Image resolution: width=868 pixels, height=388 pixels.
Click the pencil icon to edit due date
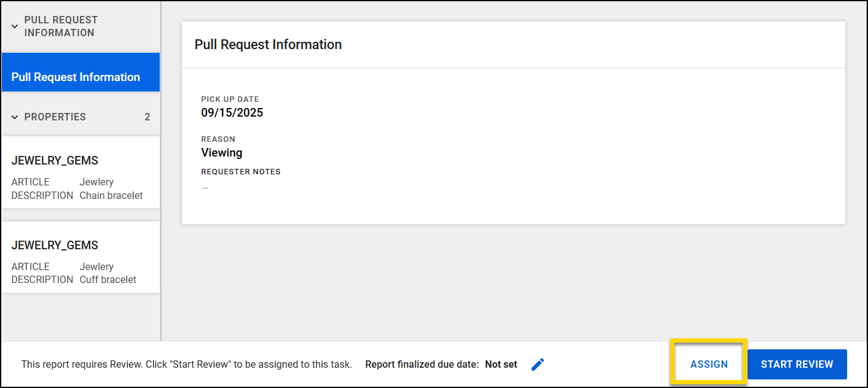(x=538, y=365)
